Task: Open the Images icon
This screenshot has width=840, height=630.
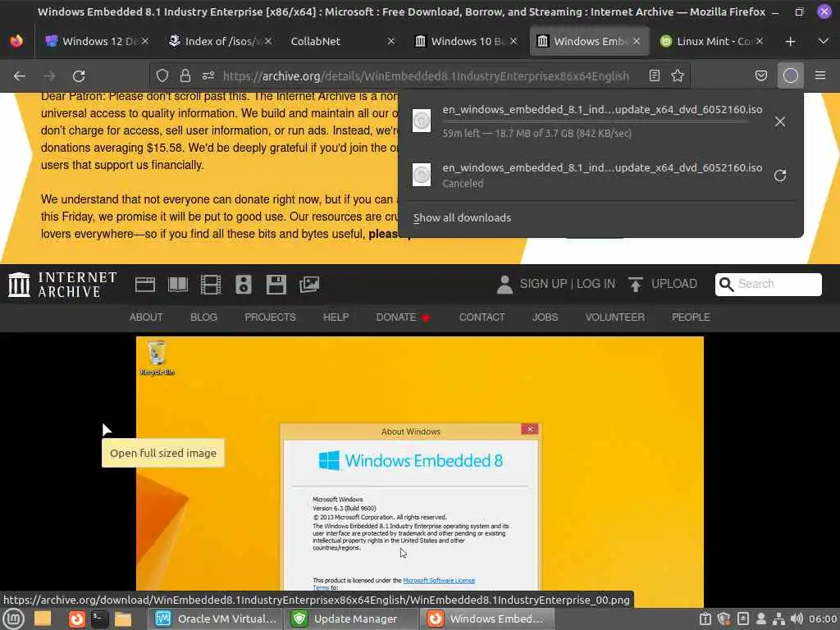Action: 309,285
